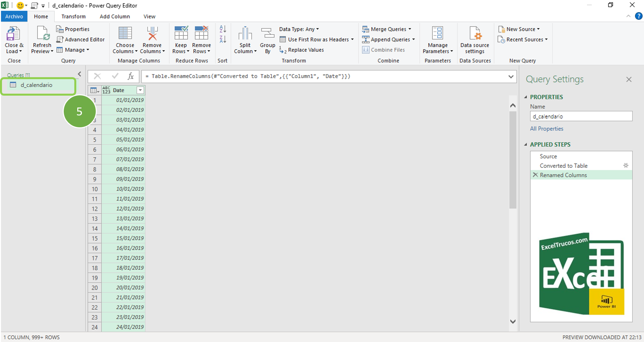Open the Add Column tab

(115, 16)
